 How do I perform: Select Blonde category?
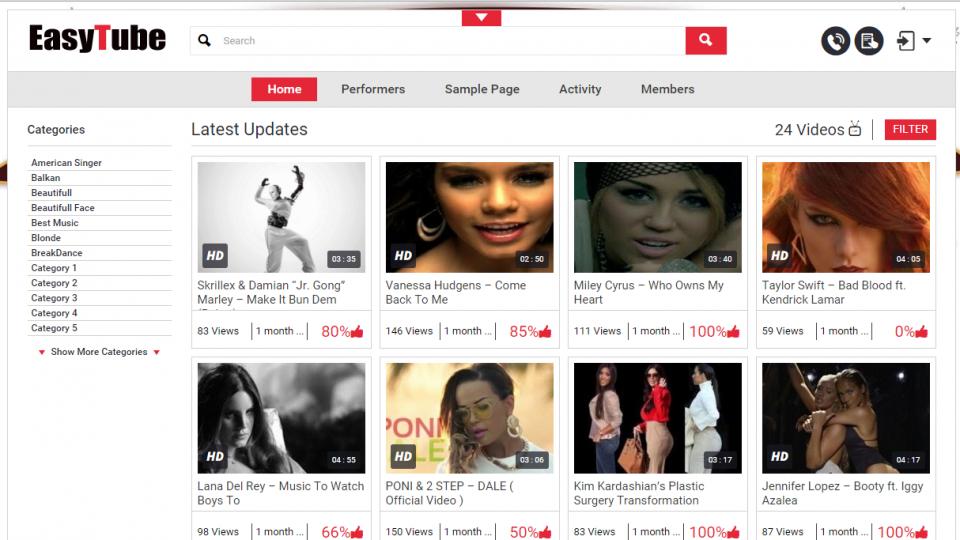pyautogui.click(x=46, y=238)
